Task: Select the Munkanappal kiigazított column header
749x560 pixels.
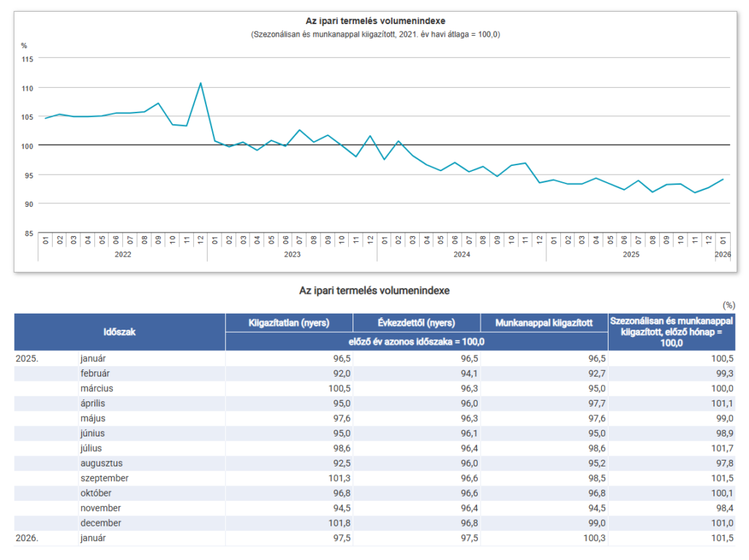Action: click(x=543, y=322)
